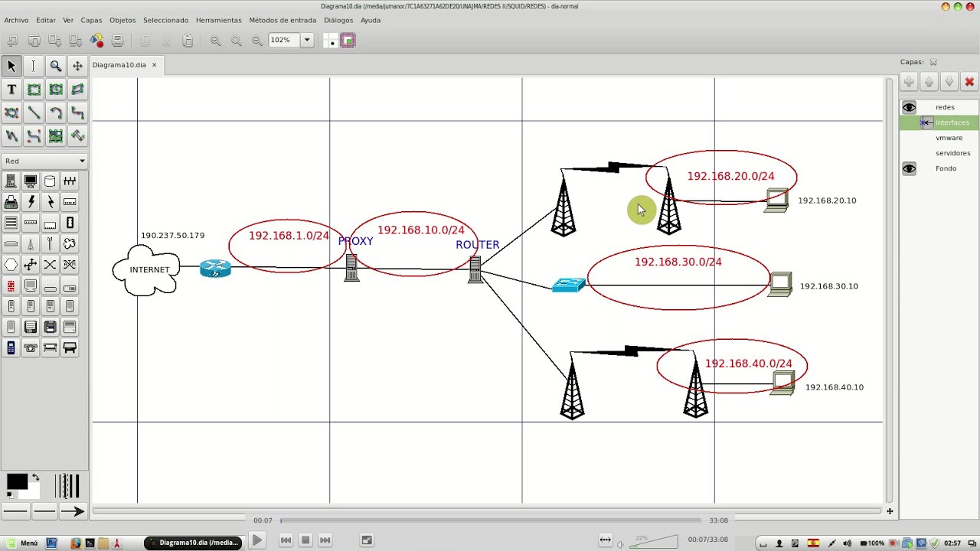Click the horizontal canvas scrollbar
The height and width of the screenshot is (551, 980).
[487, 510]
